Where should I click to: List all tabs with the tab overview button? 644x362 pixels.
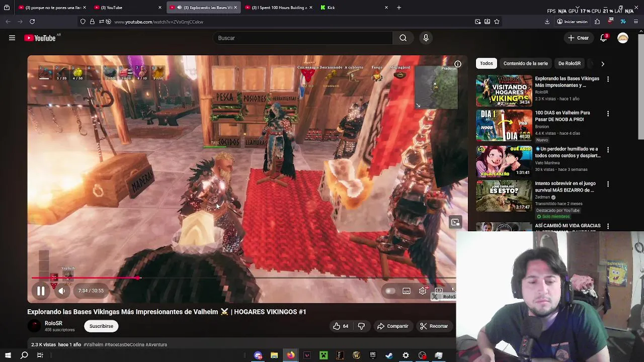[x=7, y=8]
